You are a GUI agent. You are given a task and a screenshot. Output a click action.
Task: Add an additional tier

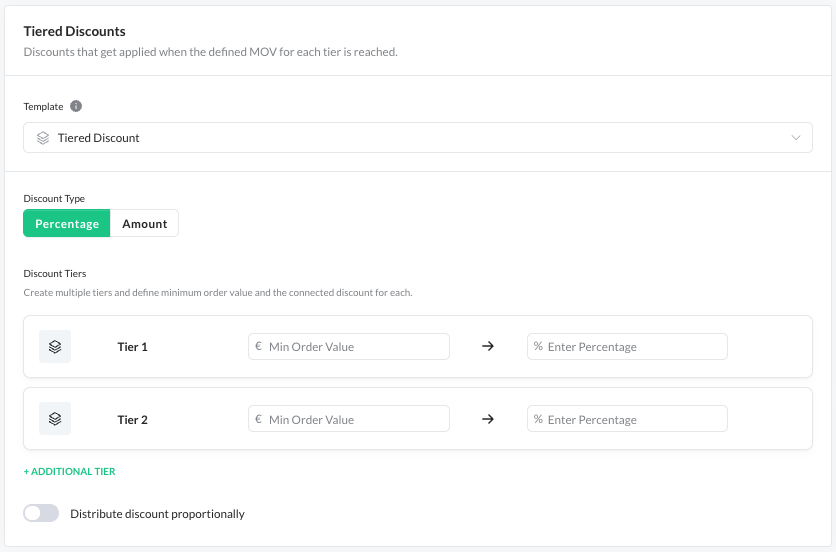(x=69, y=471)
